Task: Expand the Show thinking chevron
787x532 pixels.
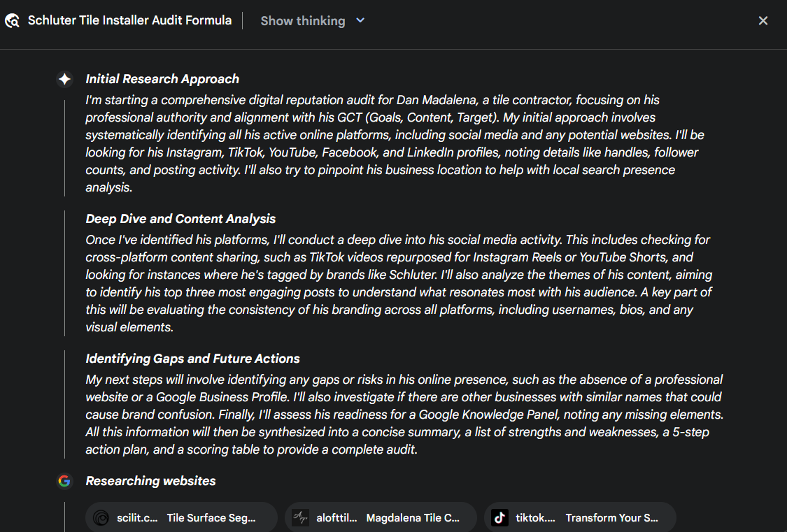Action: [360, 20]
